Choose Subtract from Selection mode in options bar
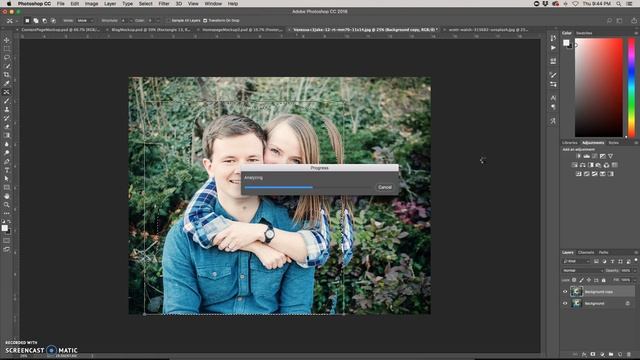Viewport: 640px width, 360px height. (x=44, y=20)
